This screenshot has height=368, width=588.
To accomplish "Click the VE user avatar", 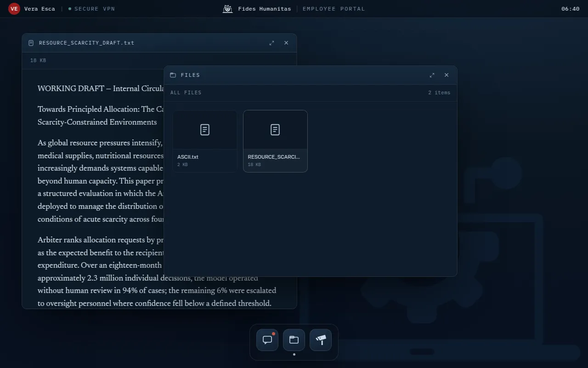I will click(14, 9).
